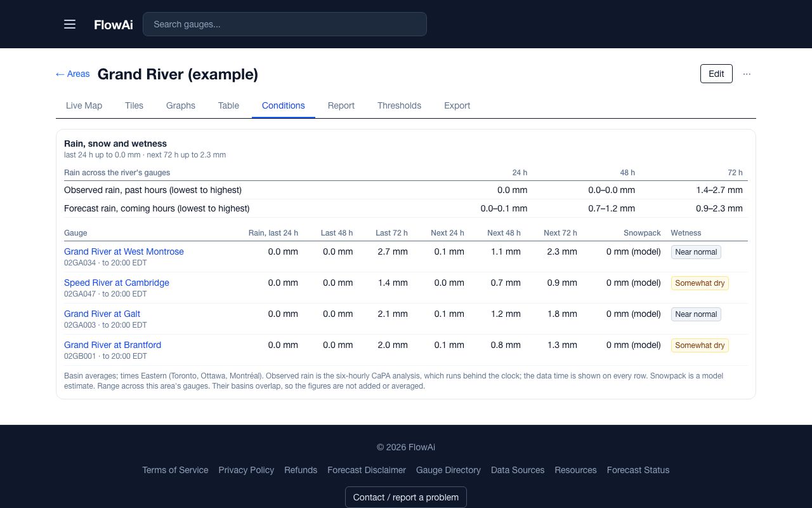Click the FlowAi logo
The image size is (812, 508).
114,25
